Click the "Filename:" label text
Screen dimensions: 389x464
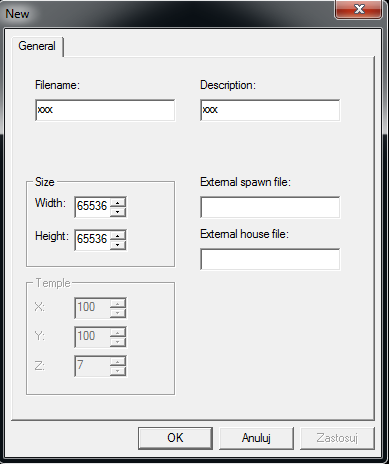pos(57,85)
